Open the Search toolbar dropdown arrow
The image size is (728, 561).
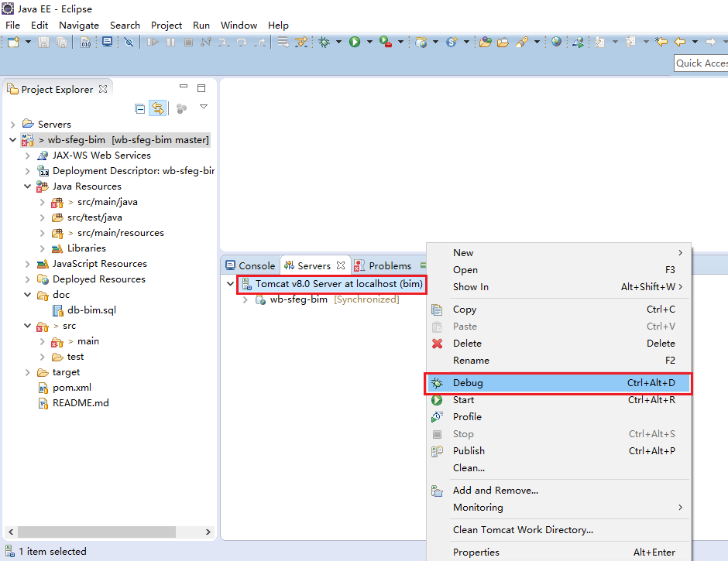[537, 43]
